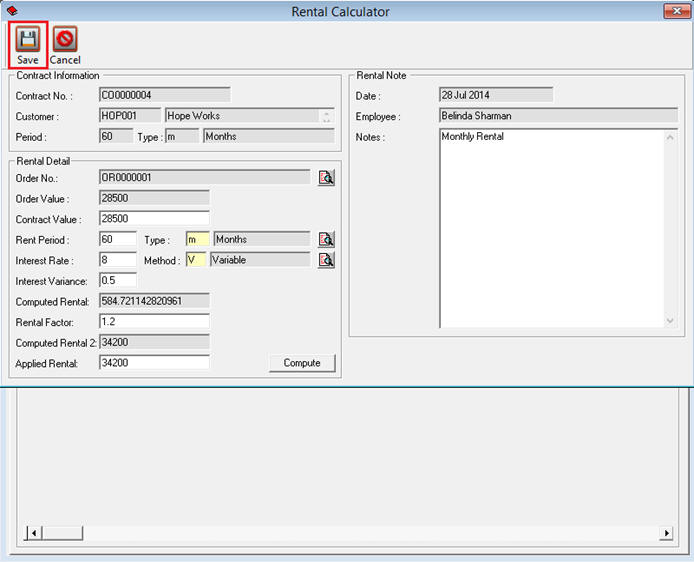Click the horizontal scrollbar thumb
Screen dimensions: 694x562
tap(62, 533)
